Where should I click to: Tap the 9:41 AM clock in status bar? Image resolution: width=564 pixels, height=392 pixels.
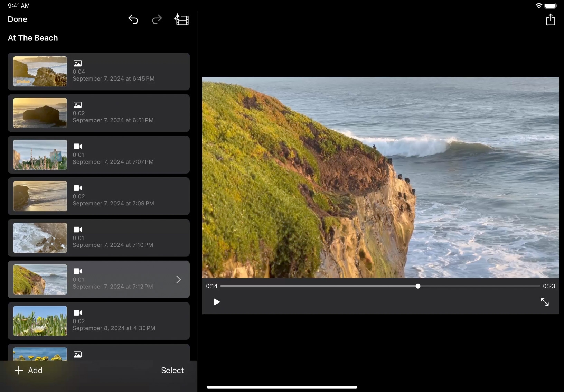(19, 6)
